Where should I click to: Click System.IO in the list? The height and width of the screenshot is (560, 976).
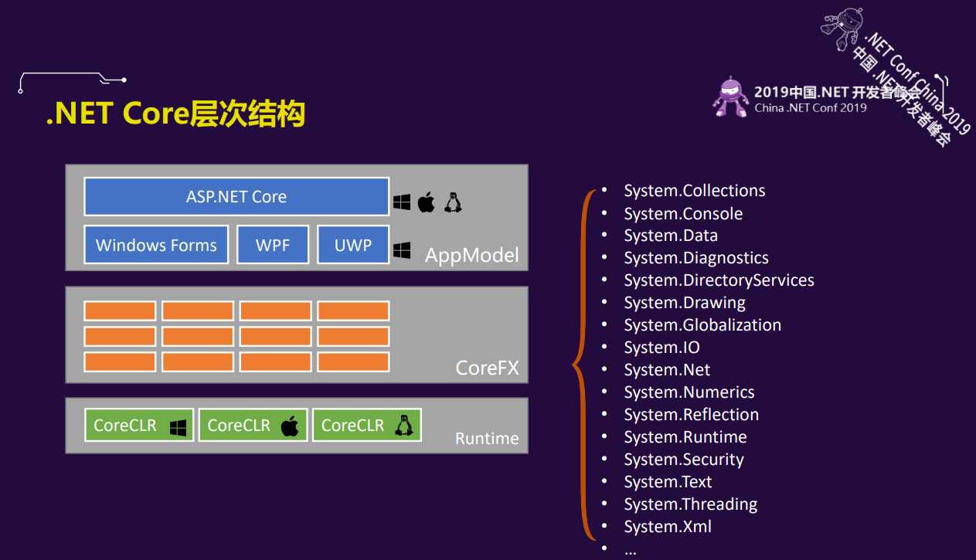tap(662, 348)
